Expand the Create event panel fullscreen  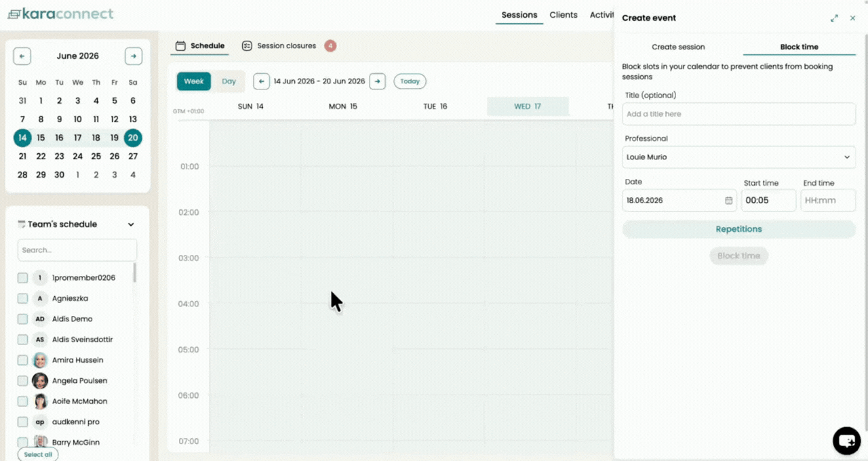point(834,18)
